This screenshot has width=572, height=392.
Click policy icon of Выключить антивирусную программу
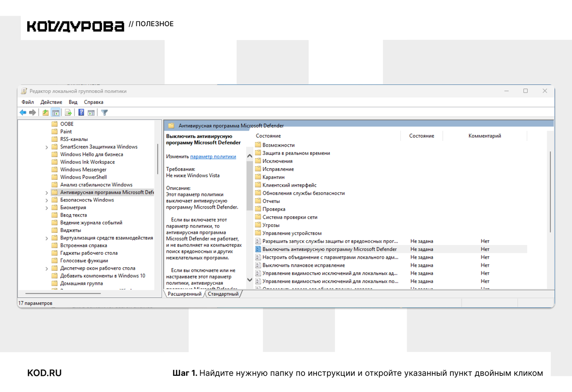(x=258, y=249)
